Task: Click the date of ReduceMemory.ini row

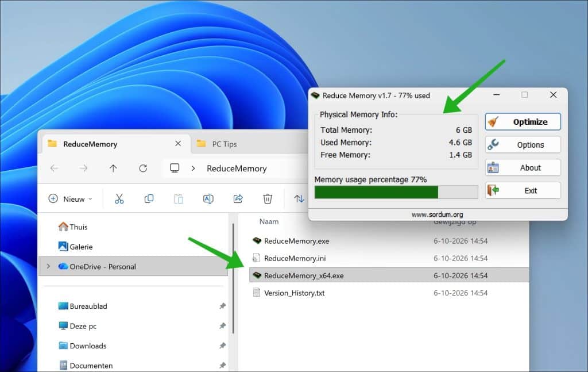Action: (461, 258)
